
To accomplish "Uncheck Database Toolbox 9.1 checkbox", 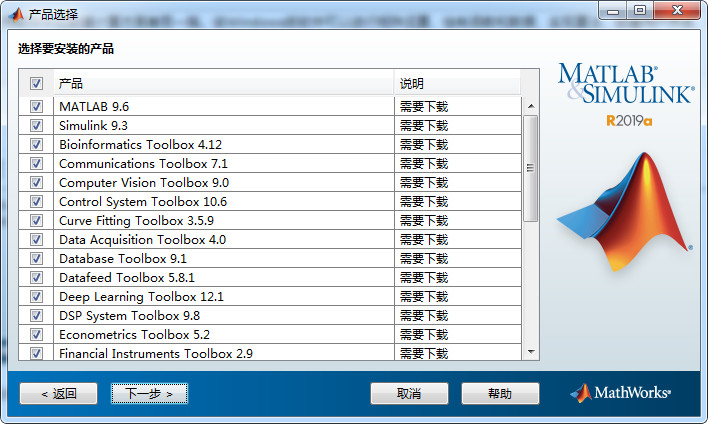I will pos(36,258).
